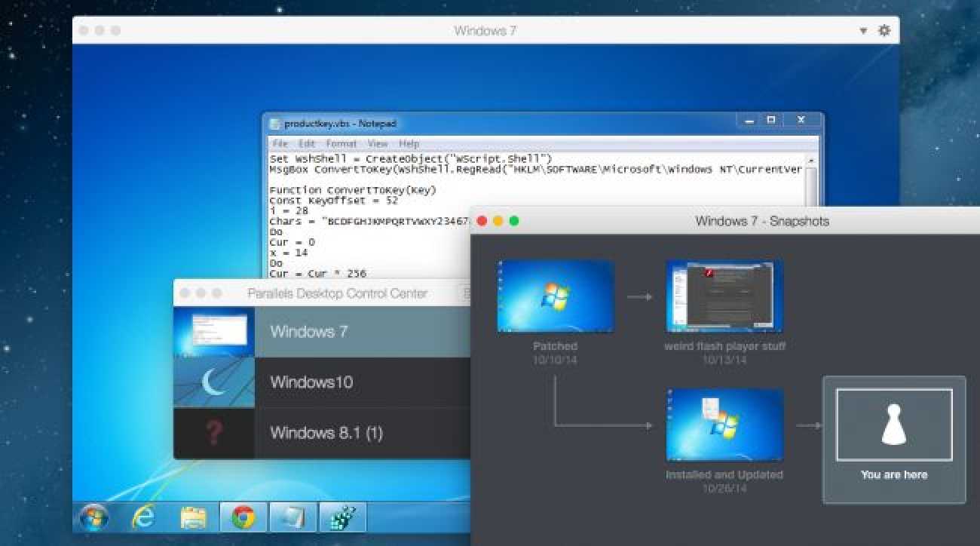980x546 pixels.
Task: Open the Format menu in Notepad
Action: point(341,143)
